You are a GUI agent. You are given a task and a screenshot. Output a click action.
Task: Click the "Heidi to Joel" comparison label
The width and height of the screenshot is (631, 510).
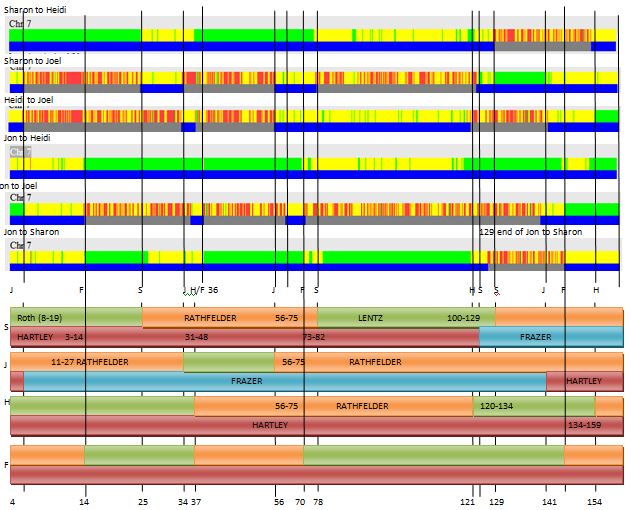point(29,100)
